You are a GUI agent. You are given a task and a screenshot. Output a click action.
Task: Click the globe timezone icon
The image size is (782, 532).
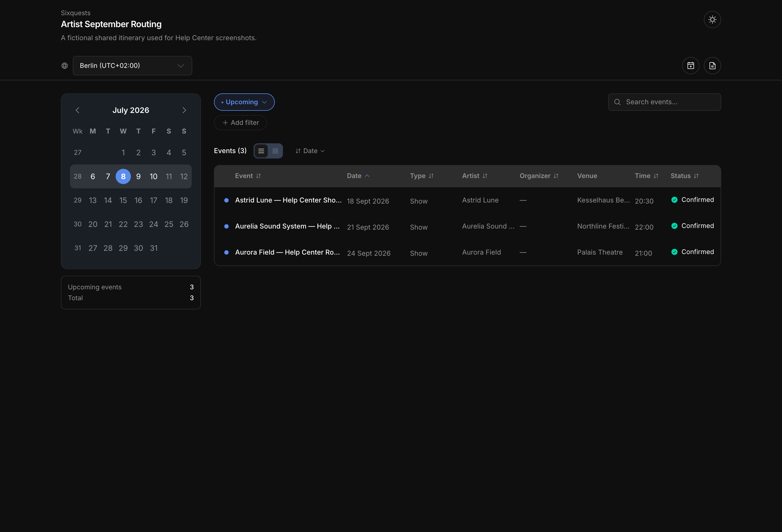pos(65,66)
